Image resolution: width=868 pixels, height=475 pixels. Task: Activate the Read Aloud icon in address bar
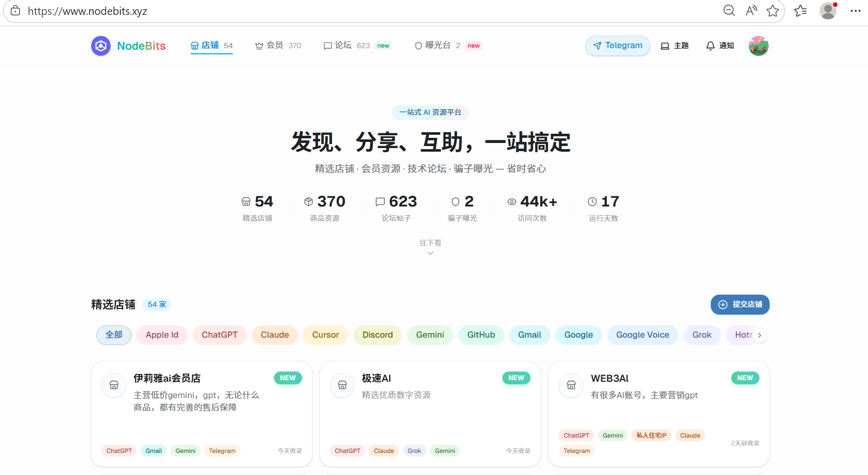(x=751, y=11)
